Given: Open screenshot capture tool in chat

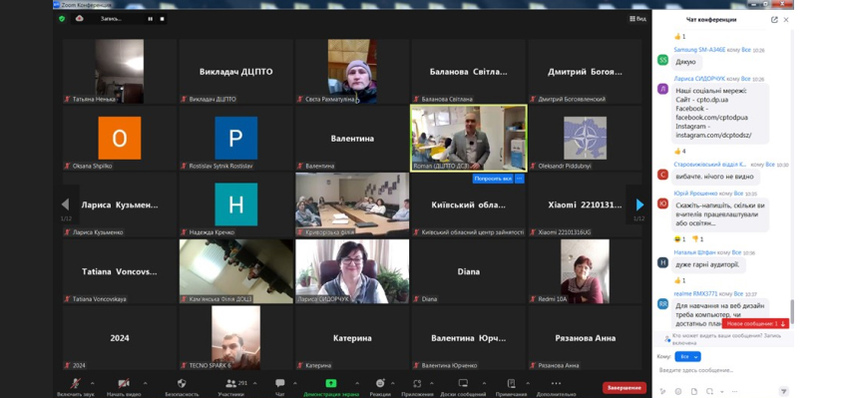Looking at the screenshot, I should tap(709, 391).
